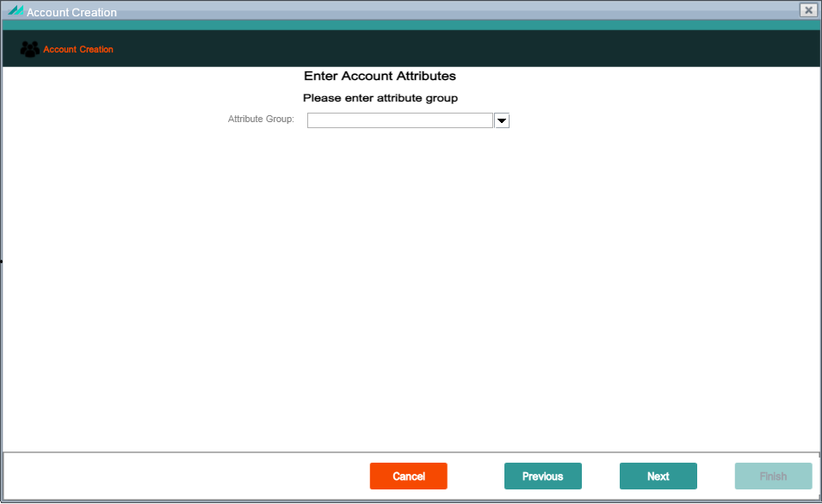
Task: Click the people group icon in header
Action: [29, 49]
